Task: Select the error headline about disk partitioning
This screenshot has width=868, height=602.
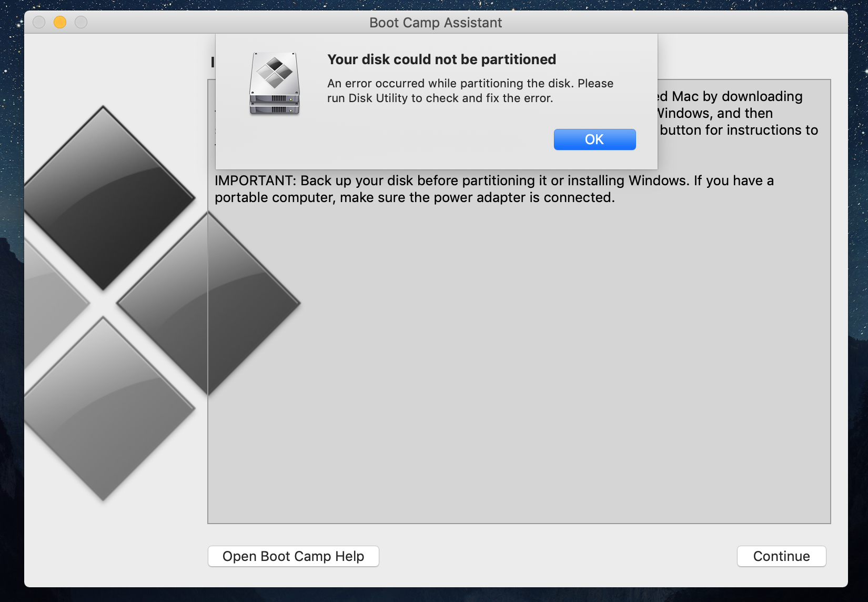Action: (x=441, y=59)
